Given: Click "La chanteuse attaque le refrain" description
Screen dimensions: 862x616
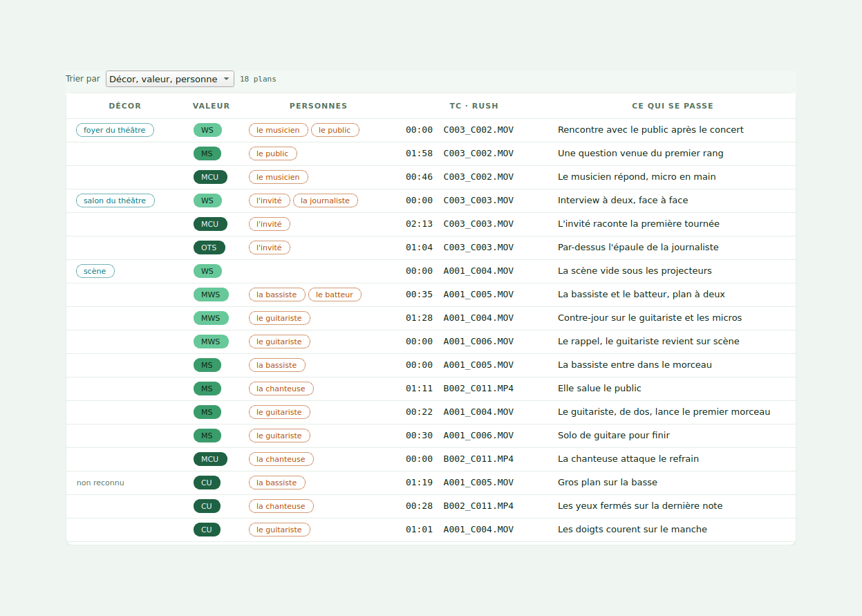Looking at the screenshot, I should click(628, 459).
